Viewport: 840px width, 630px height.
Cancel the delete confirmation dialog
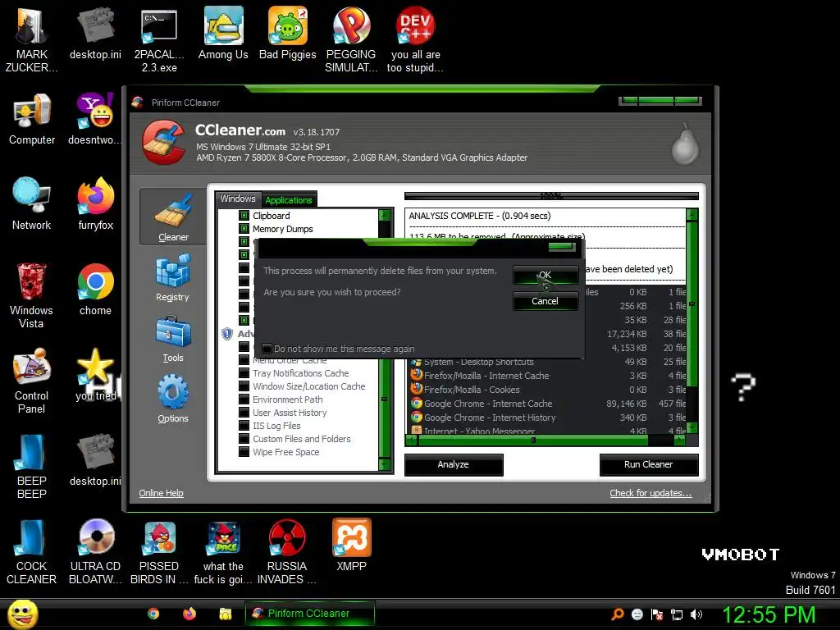(x=546, y=301)
